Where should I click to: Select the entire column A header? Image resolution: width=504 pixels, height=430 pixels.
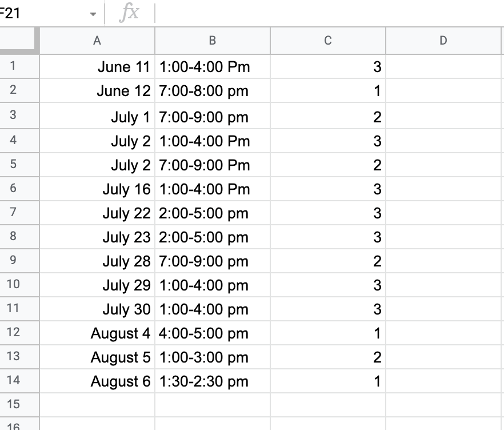coord(97,40)
